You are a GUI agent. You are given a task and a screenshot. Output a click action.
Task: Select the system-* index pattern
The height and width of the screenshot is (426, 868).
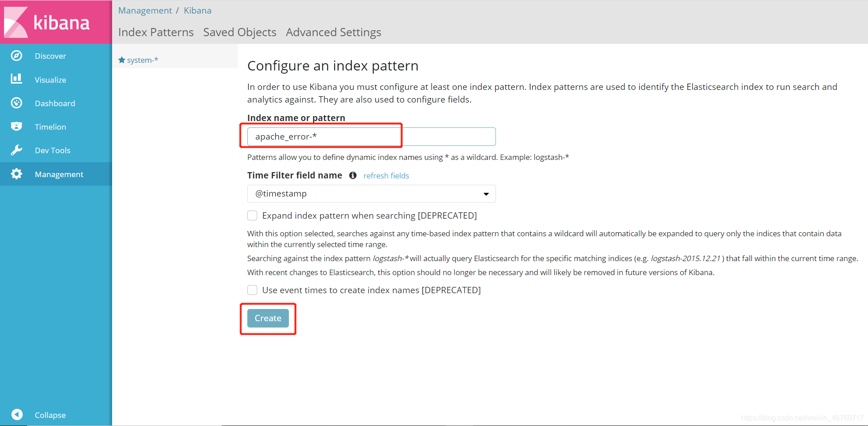point(142,60)
